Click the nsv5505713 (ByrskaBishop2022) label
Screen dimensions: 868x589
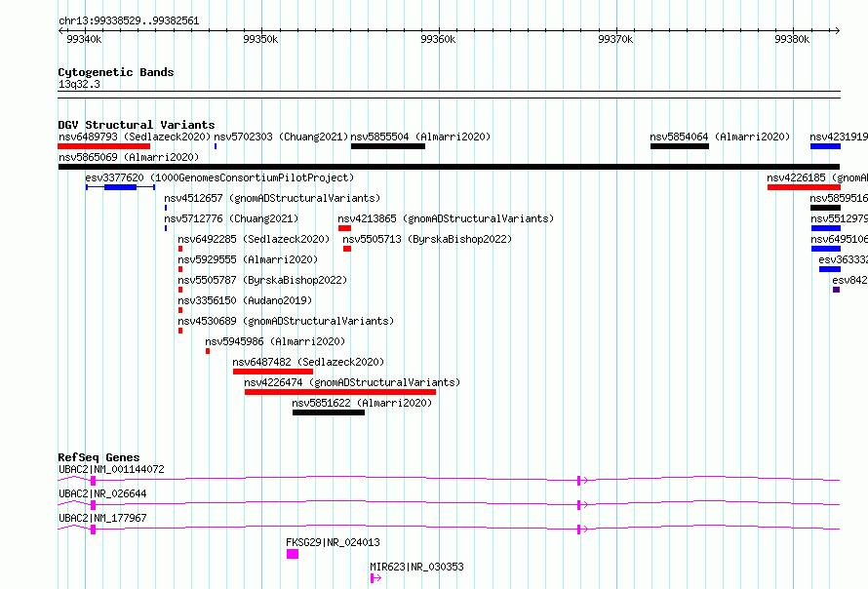coord(427,239)
